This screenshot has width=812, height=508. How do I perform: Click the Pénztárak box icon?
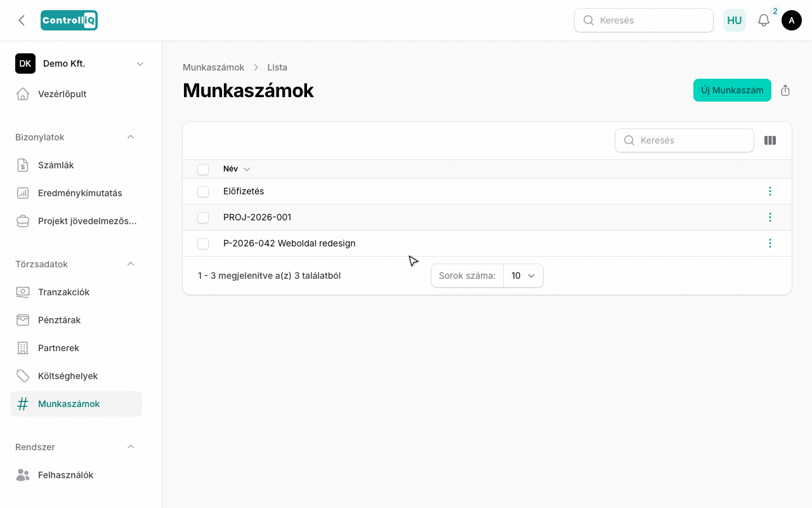pyautogui.click(x=23, y=320)
